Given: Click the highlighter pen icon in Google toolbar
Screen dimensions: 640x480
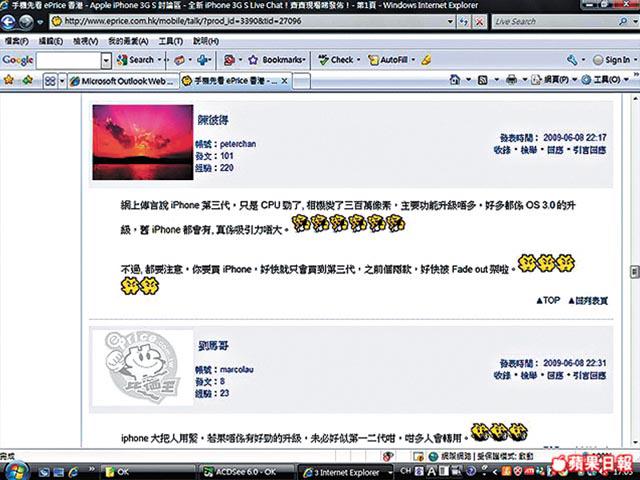Looking at the screenshot, I should [x=426, y=60].
